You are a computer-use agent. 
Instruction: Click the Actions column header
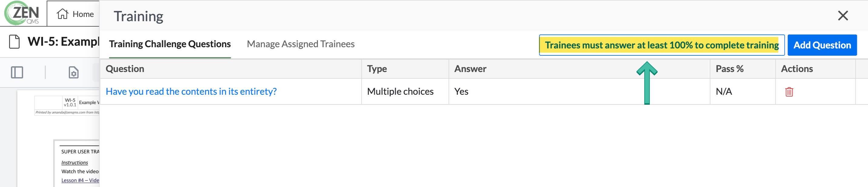coord(796,69)
